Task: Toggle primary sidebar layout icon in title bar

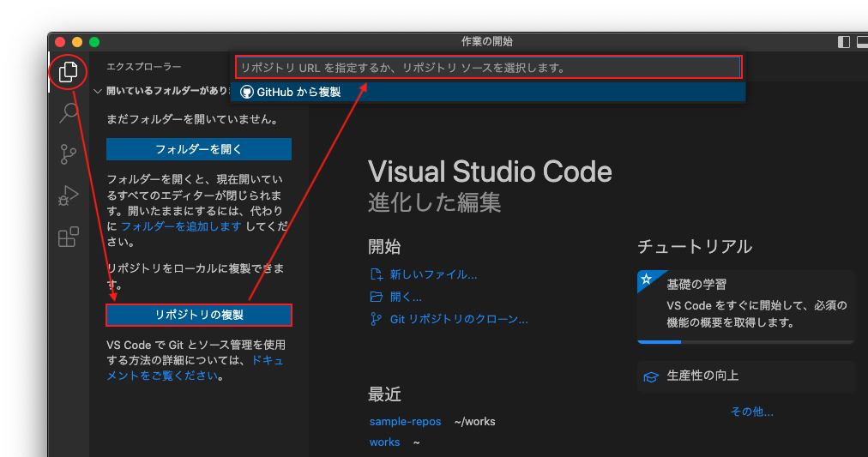Action: (x=844, y=42)
